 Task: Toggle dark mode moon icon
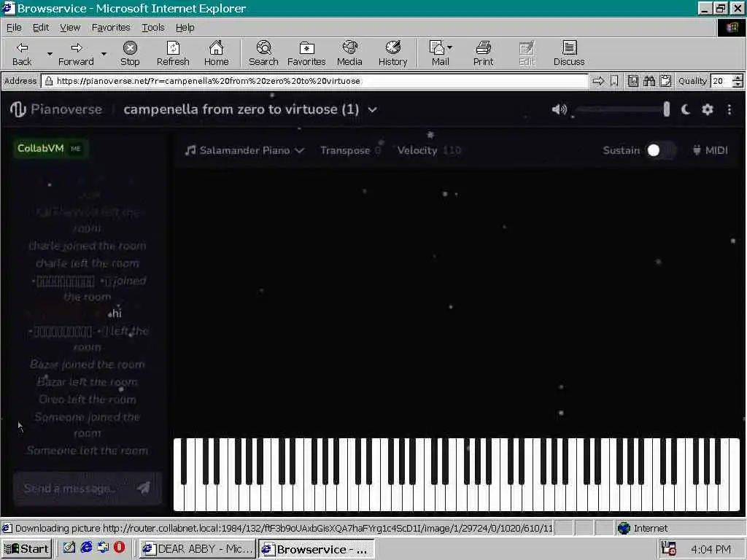(686, 109)
